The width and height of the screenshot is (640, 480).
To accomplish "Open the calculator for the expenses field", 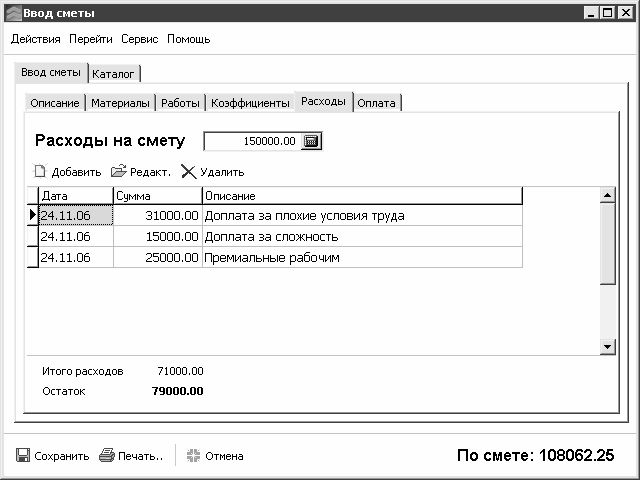I will [x=311, y=141].
